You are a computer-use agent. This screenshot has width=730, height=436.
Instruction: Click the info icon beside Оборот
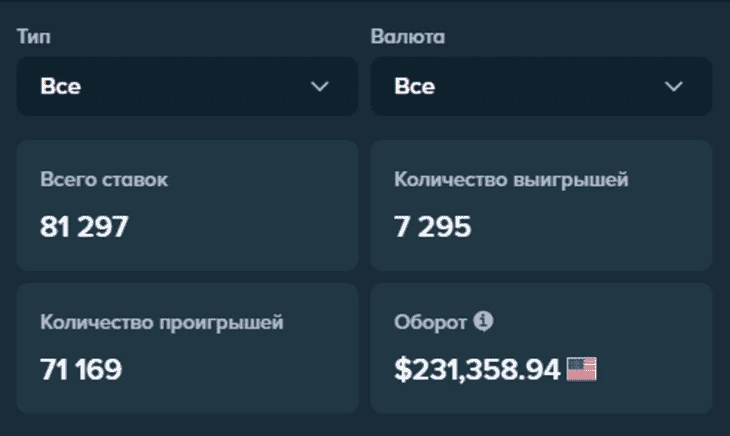tap(483, 322)
